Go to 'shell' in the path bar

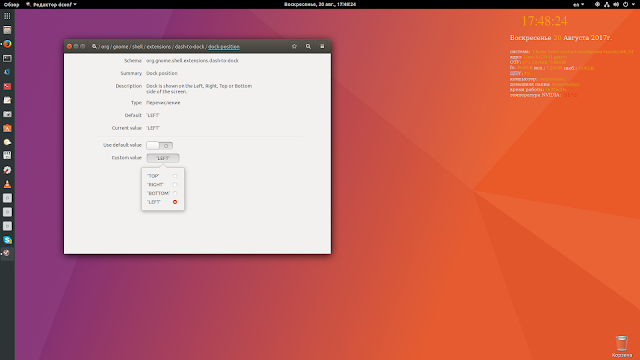point(138,47)
